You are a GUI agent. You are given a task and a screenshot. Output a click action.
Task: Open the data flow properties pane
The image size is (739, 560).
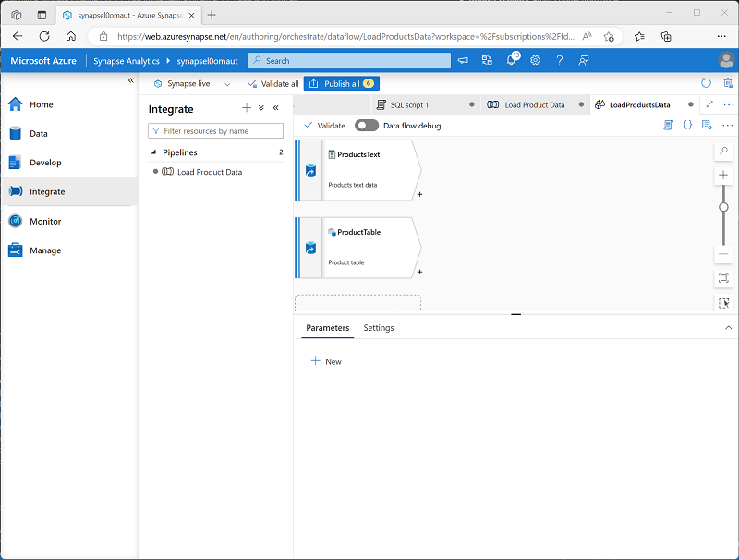pyautogui.click(x=707, y=125)
